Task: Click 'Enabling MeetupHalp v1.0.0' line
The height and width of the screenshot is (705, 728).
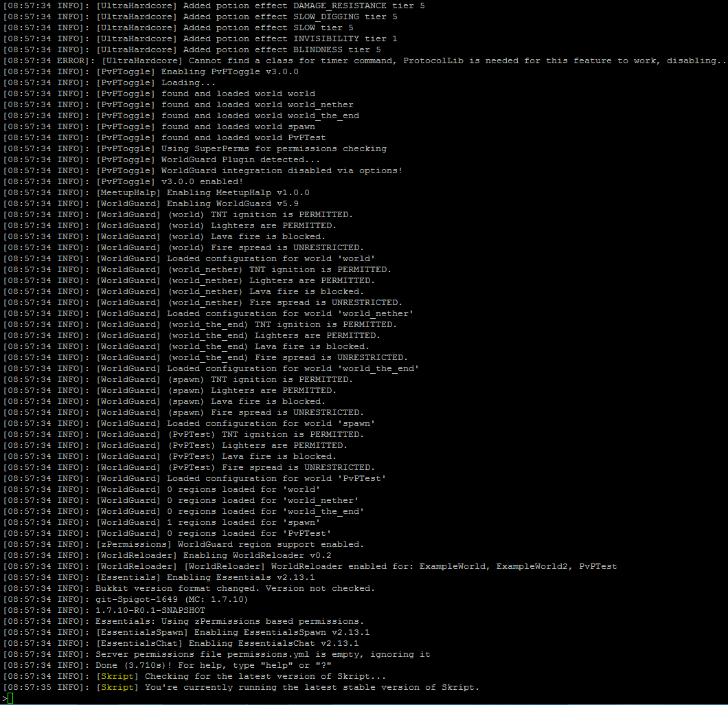Action: pyautogui.click(x=157, y=192)
